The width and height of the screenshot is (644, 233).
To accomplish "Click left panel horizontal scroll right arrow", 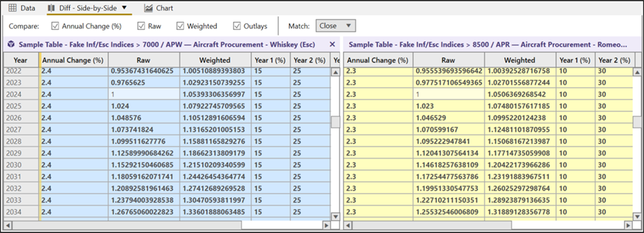I will coord(326,225).
